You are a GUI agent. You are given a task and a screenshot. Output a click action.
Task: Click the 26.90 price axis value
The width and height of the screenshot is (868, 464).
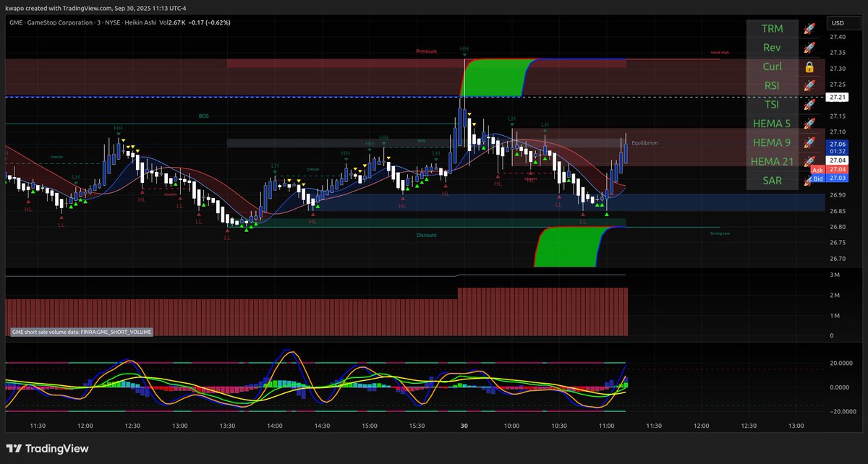point(838,195)
